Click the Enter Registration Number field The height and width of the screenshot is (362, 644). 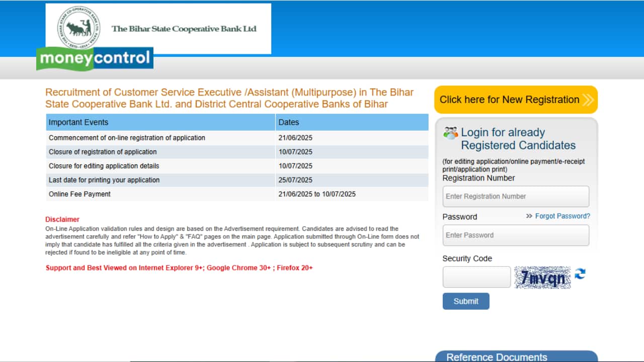click(515, 196)
